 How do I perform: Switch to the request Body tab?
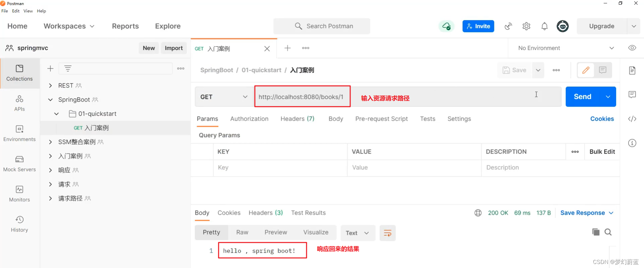[336, 119]
